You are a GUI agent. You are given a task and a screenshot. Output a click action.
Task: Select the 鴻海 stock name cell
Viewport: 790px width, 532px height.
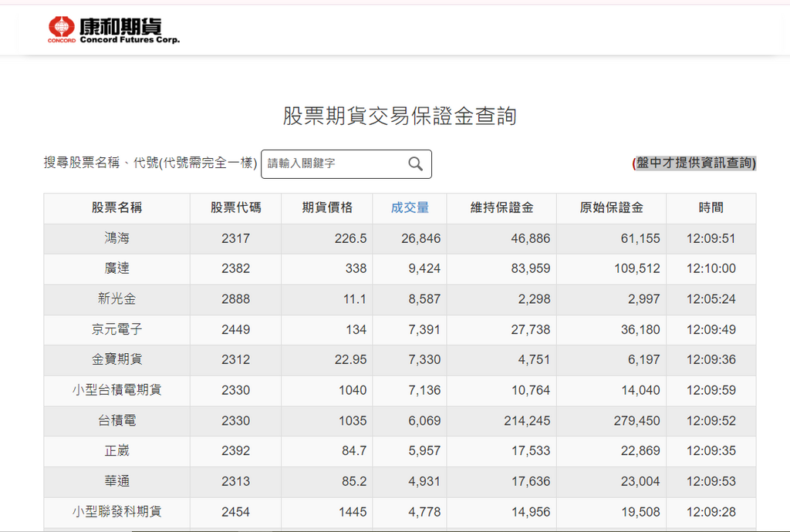pyautogui.click(x=117, y=238)
